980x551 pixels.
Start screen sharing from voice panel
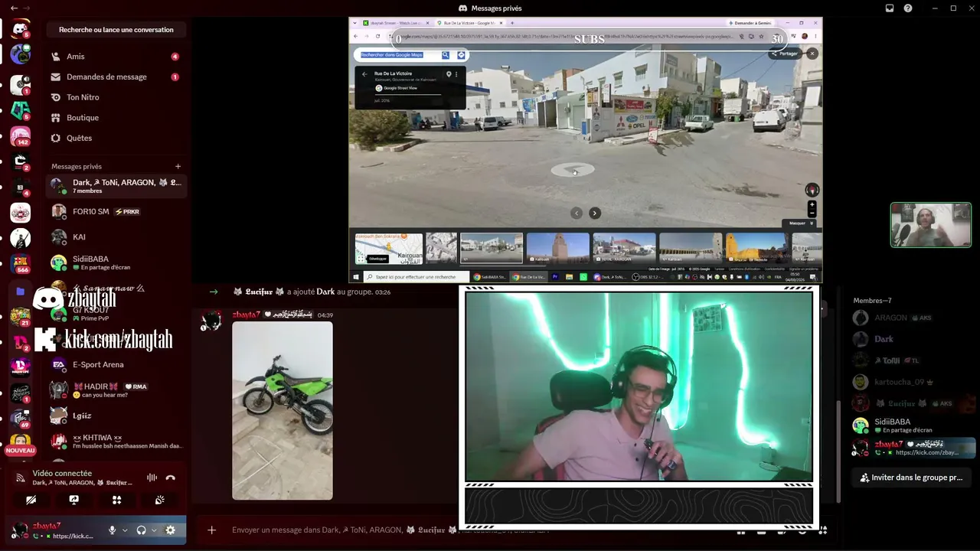(x=73, y=500)
